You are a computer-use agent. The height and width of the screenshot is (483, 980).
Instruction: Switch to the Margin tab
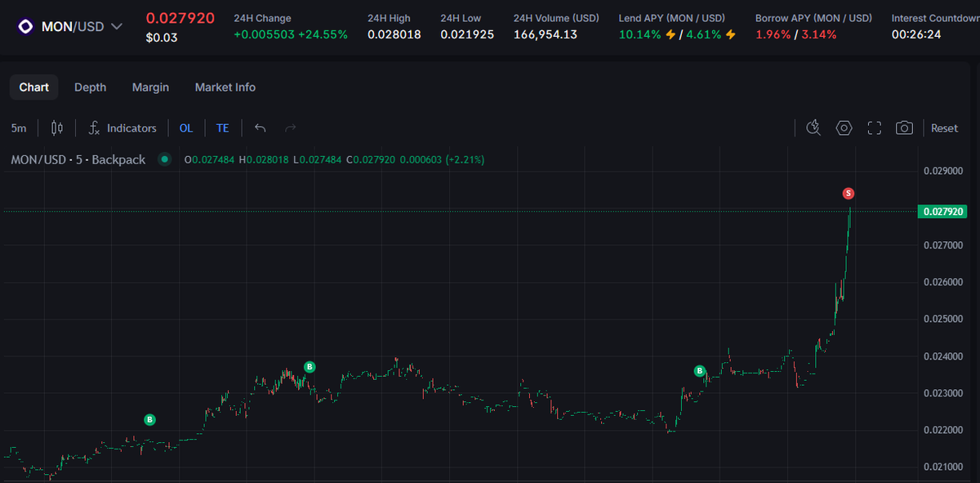[x=150, y=87]
